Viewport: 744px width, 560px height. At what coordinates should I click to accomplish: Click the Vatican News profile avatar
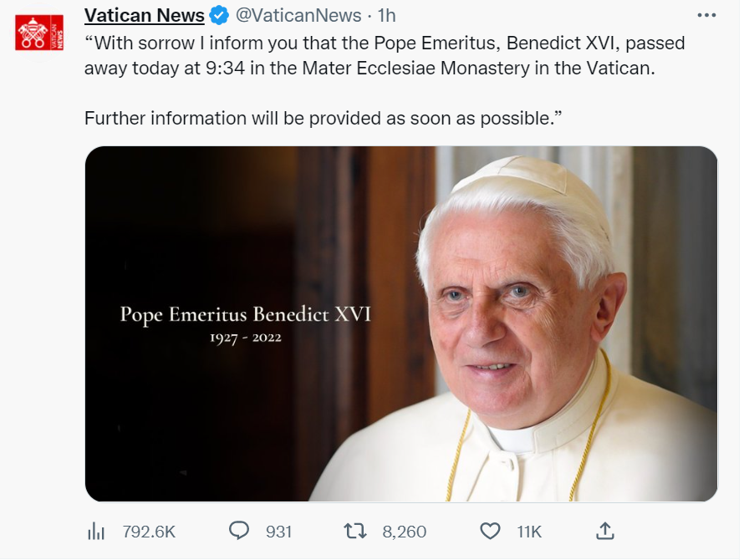point(39,33)
